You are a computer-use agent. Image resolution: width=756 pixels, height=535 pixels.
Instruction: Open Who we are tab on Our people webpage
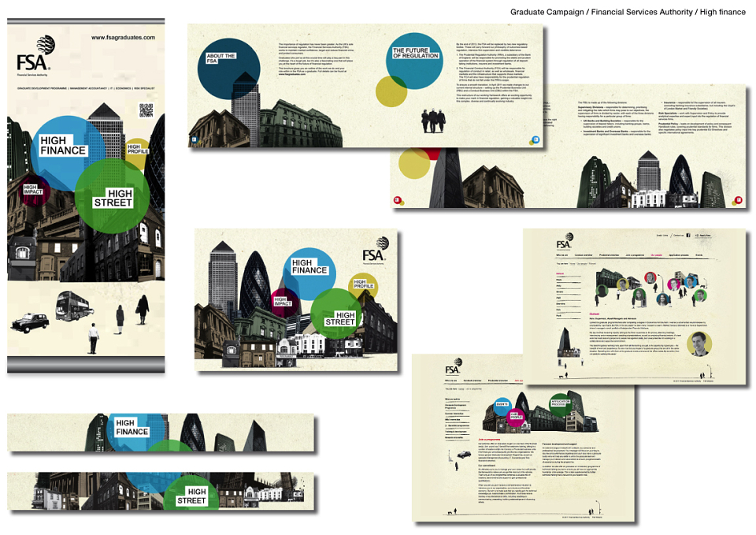click(x=561, y=255)
